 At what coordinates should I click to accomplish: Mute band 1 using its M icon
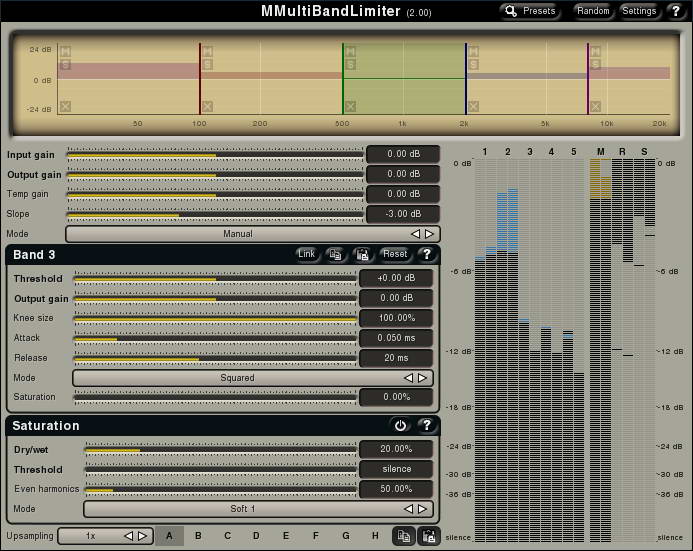click(x=65, y=52)
